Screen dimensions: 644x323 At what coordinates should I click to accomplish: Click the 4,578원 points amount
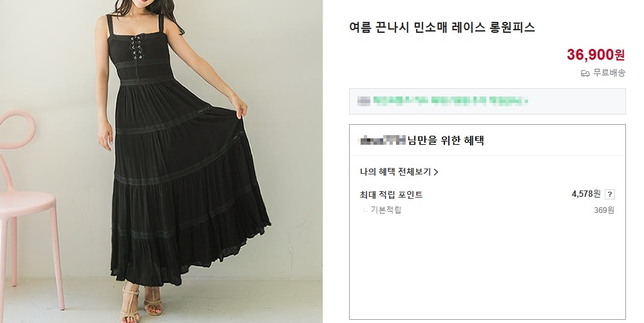586,194
